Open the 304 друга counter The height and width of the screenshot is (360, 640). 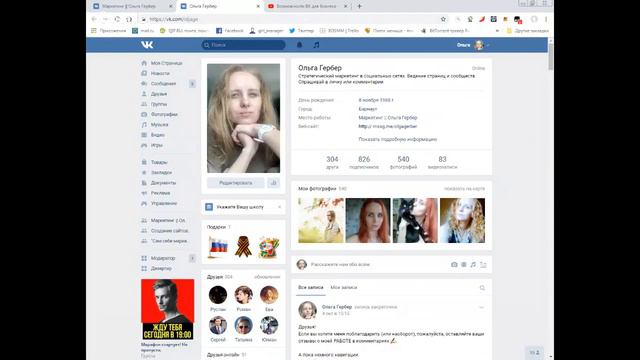pyautogui.click(x=332, y=162)
